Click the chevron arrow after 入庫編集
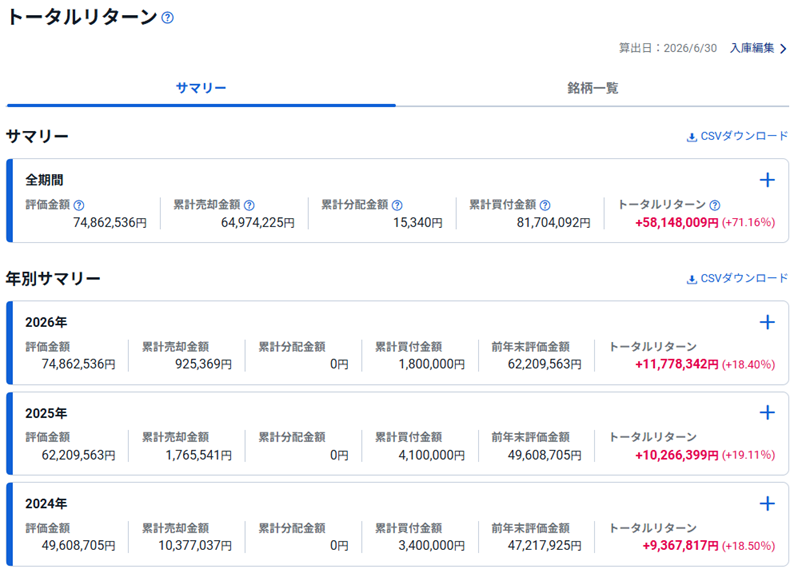Viewport: 790px width, 569px height. click(783, 48)
